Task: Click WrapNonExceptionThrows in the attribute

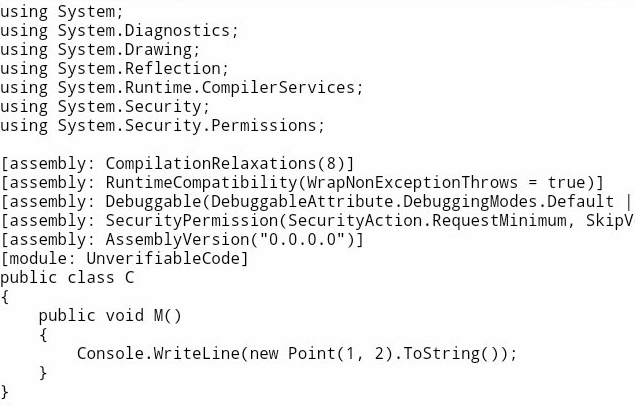Action: tap(412, 183)
